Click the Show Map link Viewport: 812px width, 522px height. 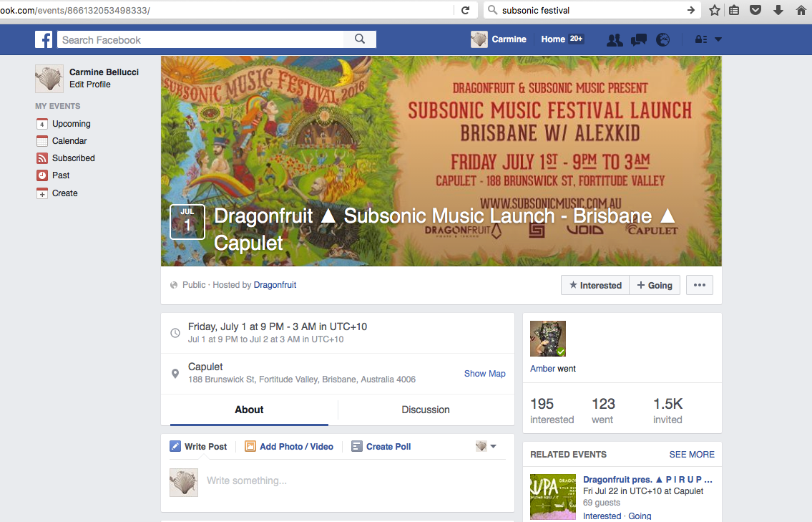485,374
